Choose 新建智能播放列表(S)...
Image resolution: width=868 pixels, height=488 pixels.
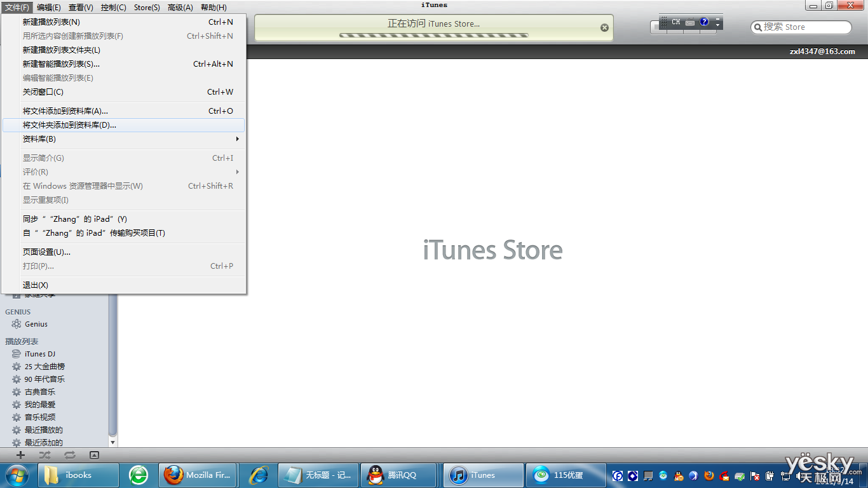124,64
